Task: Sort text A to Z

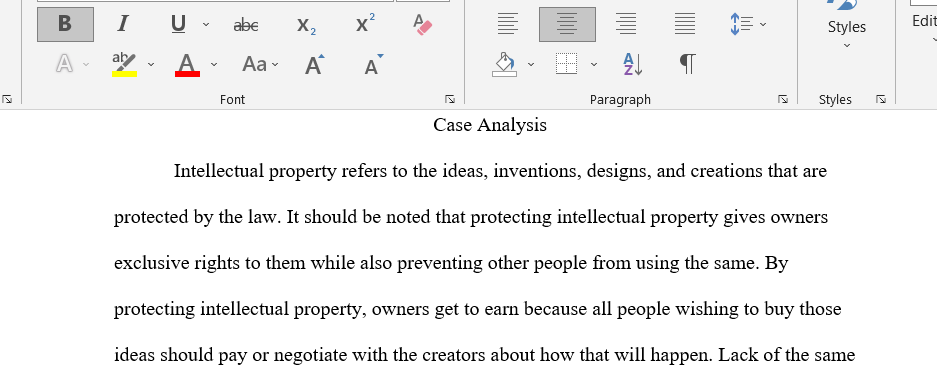Action: (x=632, y=64)
